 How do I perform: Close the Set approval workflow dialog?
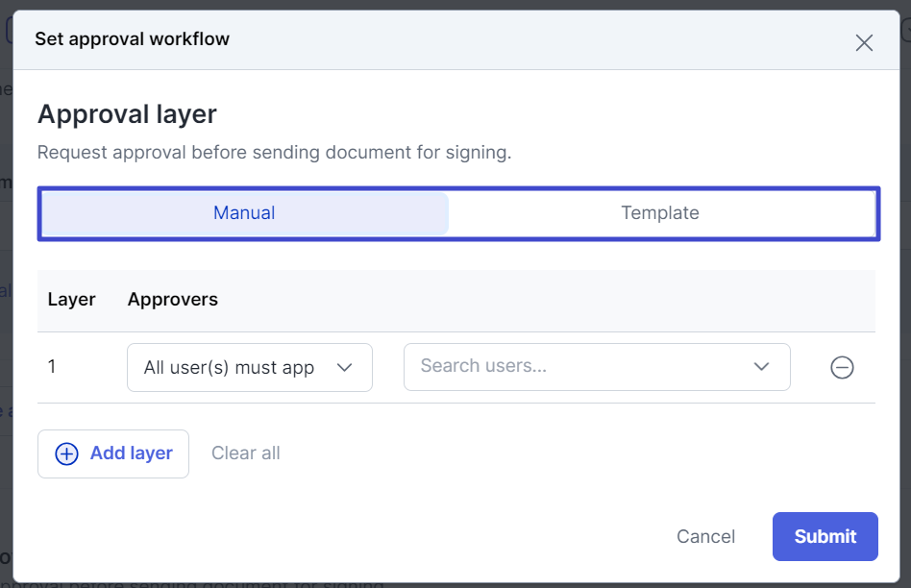coord(864,42)
